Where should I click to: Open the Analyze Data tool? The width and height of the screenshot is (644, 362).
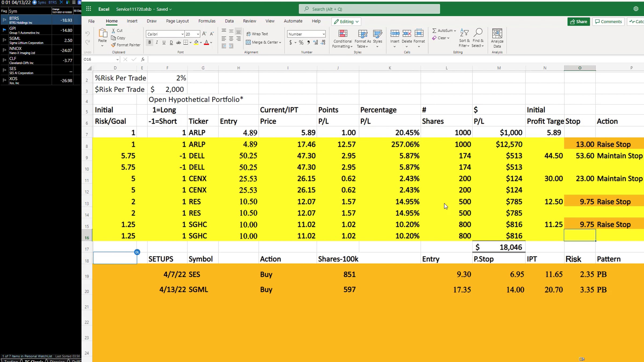coord(497,38)
